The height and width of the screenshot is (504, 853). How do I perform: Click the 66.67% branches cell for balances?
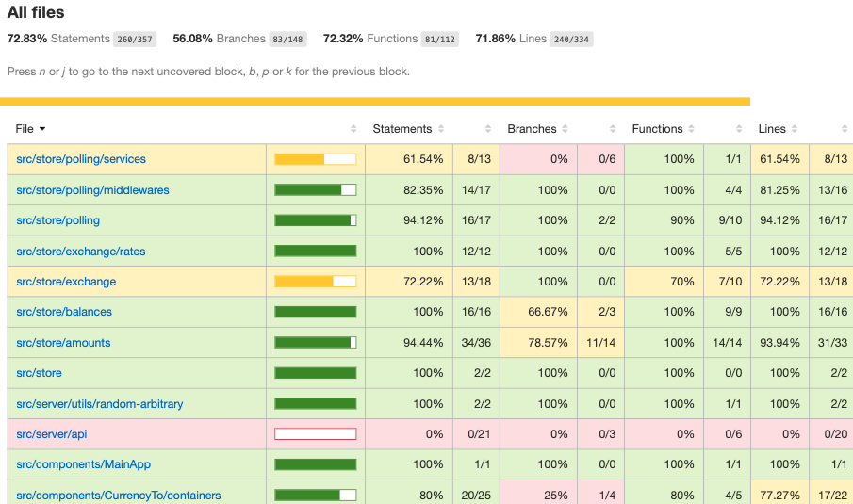(x=538, y=312)
